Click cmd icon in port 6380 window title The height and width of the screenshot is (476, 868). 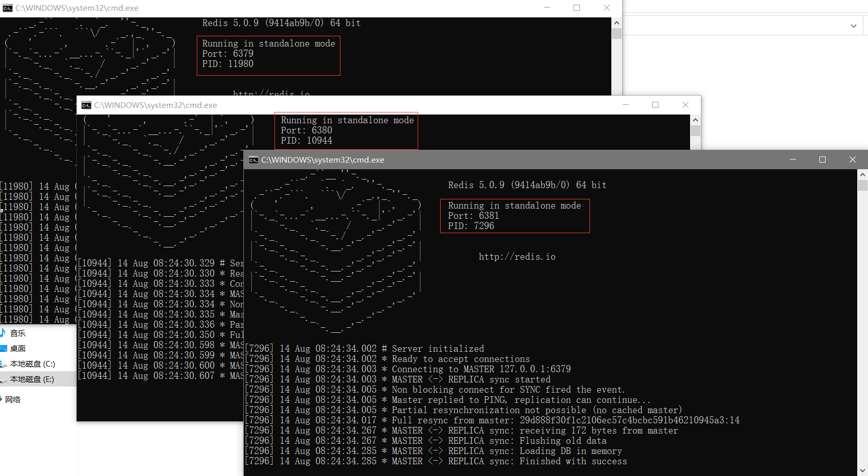[86, 105]
